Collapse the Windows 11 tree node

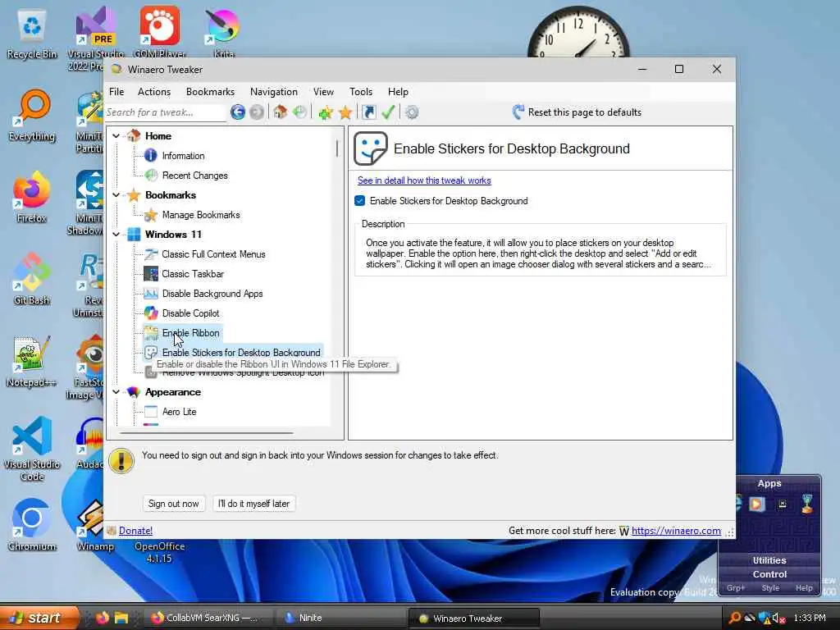click(x=116, y=235)
